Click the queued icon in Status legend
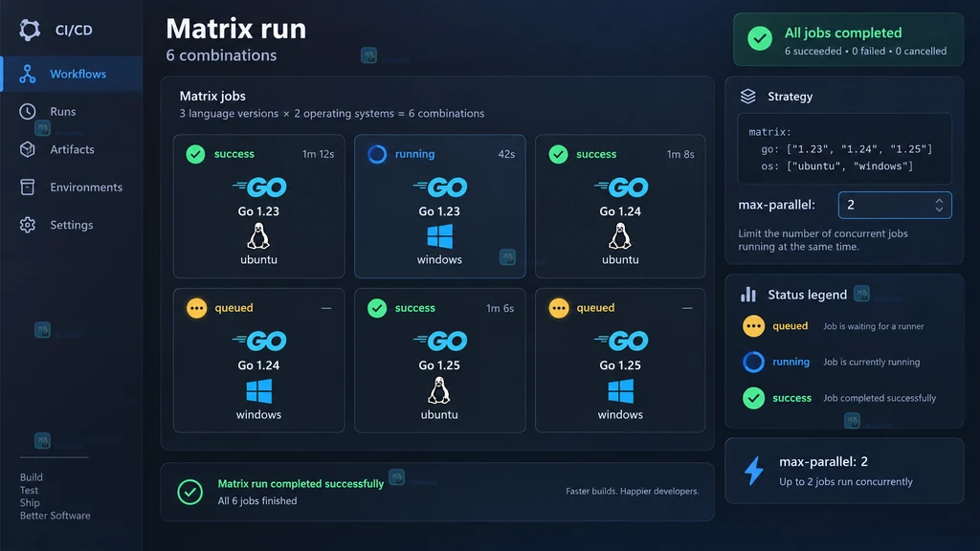The image size is (980, 551). [753, 326]
